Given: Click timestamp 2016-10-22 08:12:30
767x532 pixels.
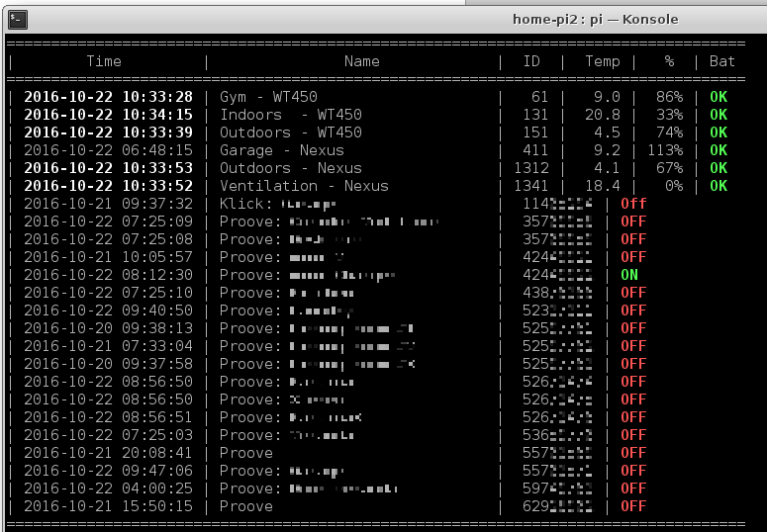Looking at the screenshot, I should tap(108, 275).
